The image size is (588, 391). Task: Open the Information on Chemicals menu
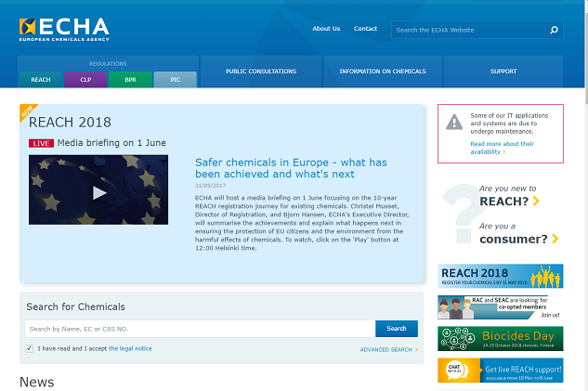(383, 72)
